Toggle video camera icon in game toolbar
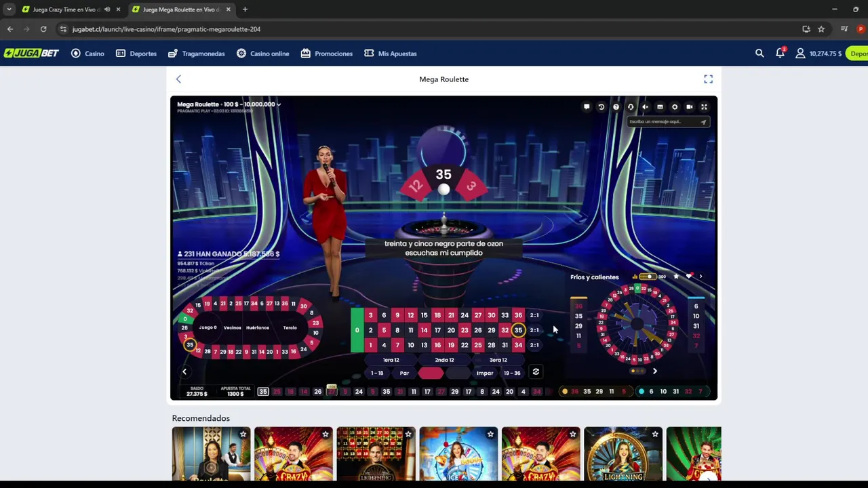Image resolution: width=868 pixels, height=488 pixels. point(689,106)
